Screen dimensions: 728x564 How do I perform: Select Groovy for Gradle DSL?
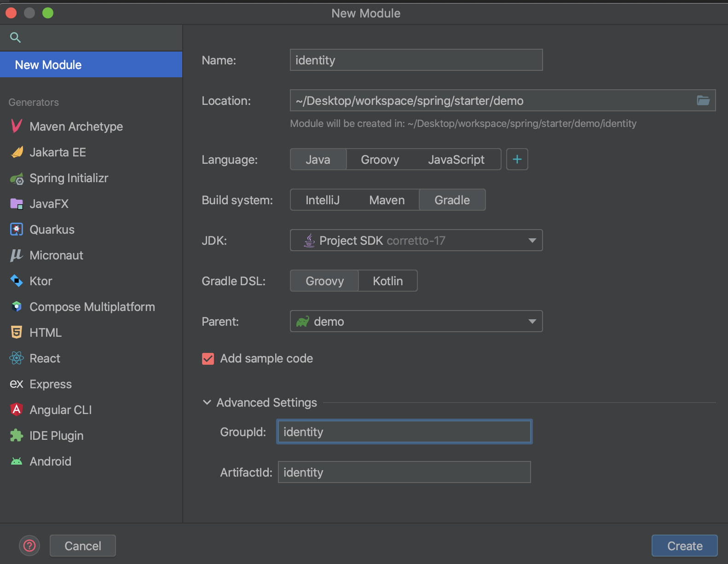pos(325,281)
